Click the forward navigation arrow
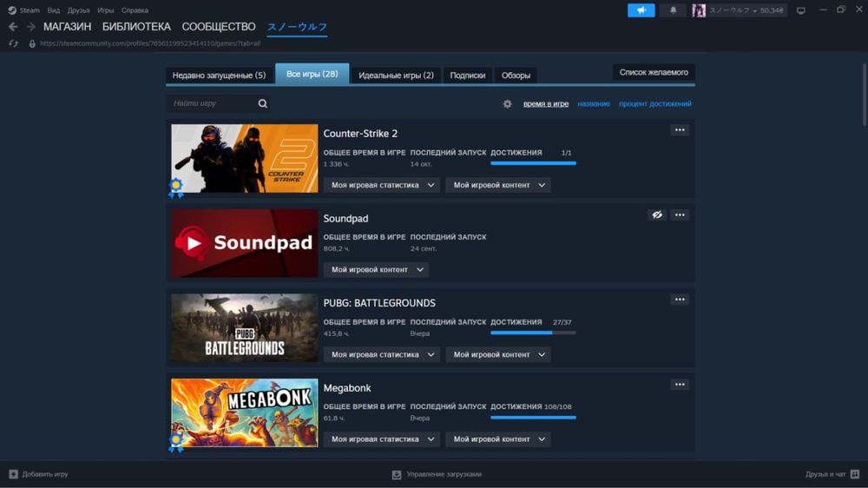This screenshot has height=488, width=868. pyautogui.click(x=31, y=27)
